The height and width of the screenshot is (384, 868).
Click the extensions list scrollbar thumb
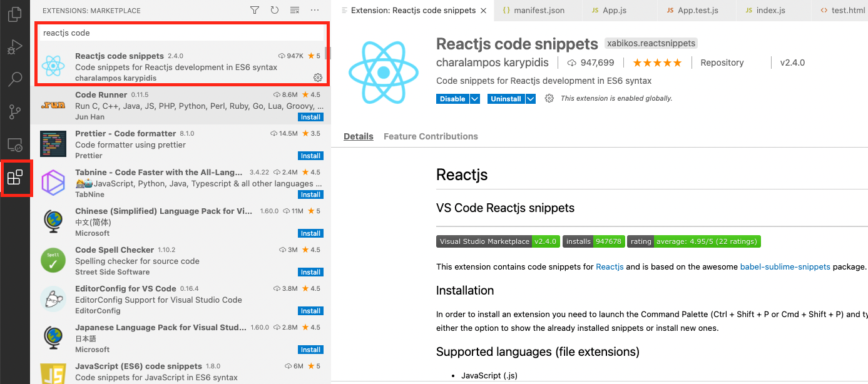327,54
